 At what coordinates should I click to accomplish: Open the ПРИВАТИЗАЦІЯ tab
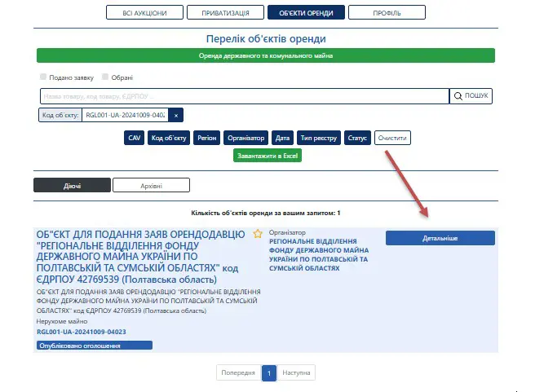[224, 13]
